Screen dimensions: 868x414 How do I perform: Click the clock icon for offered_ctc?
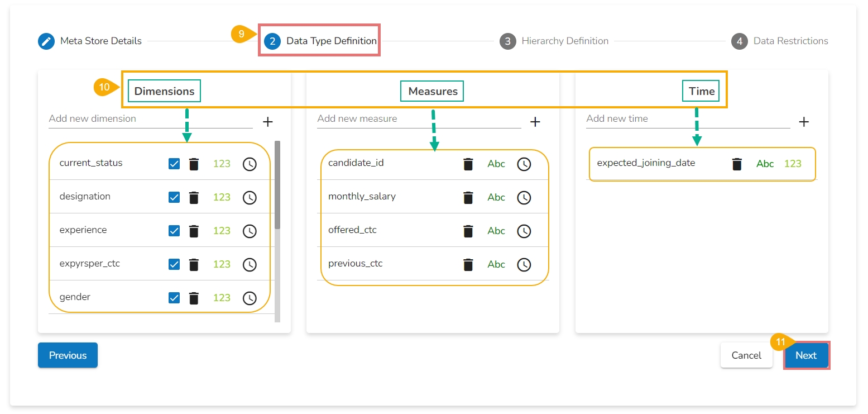524,231
